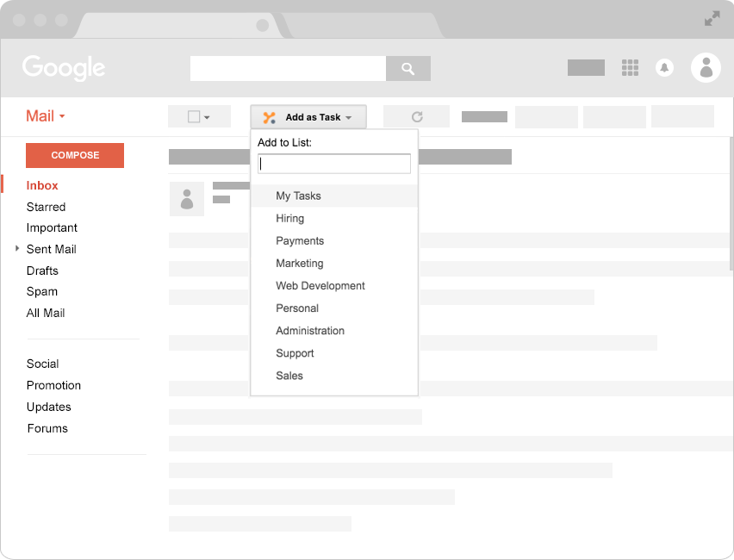Open the Google apps grid
734x560 pixels.
coord(630,68)
